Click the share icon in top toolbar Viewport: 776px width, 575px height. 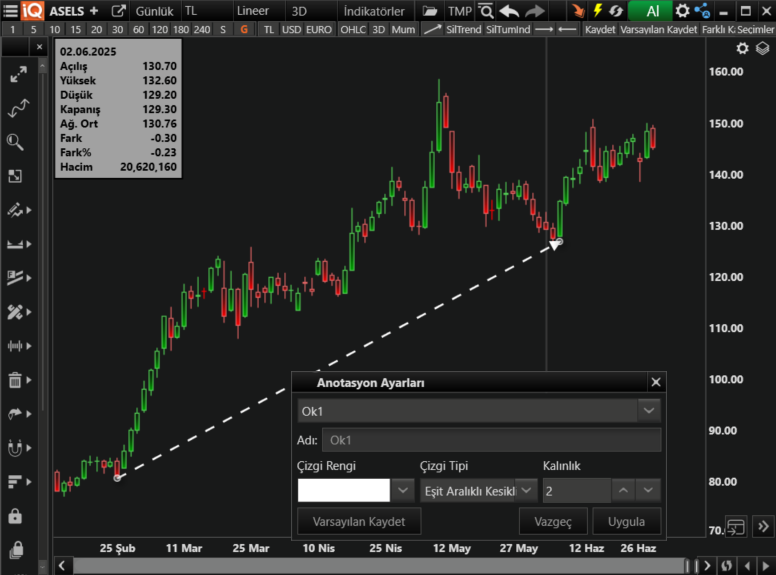(702, 10)
